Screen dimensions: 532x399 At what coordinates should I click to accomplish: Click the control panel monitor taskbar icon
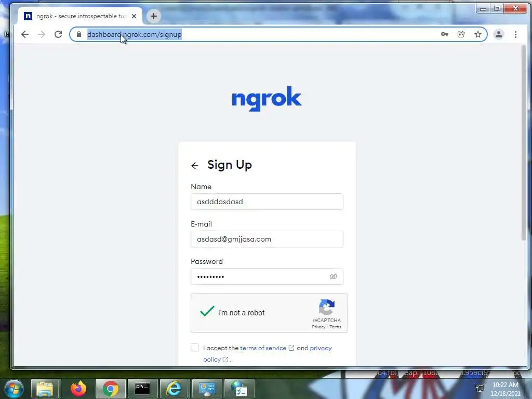pyautogui.click(x=207, y=389)
